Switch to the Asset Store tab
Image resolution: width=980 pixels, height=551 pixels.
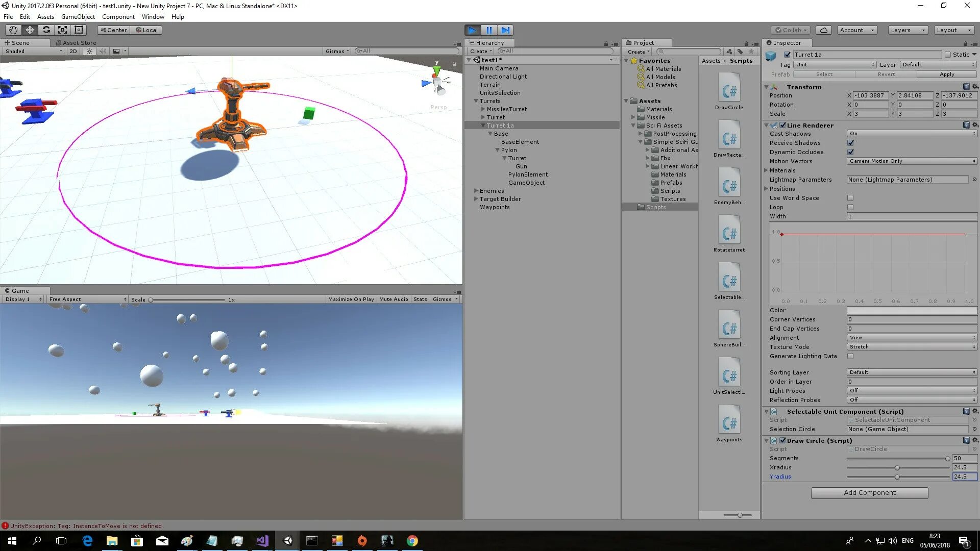coord(76,43)
